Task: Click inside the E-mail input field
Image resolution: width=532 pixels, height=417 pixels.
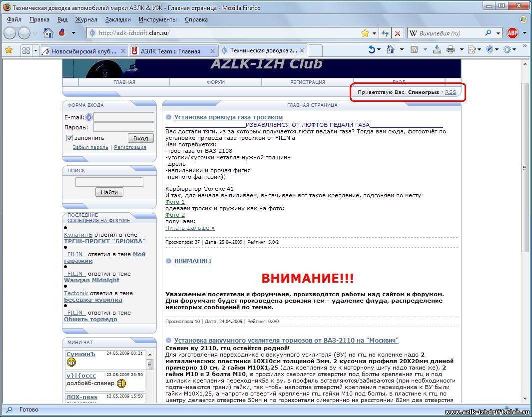Action: coord(124,117)
